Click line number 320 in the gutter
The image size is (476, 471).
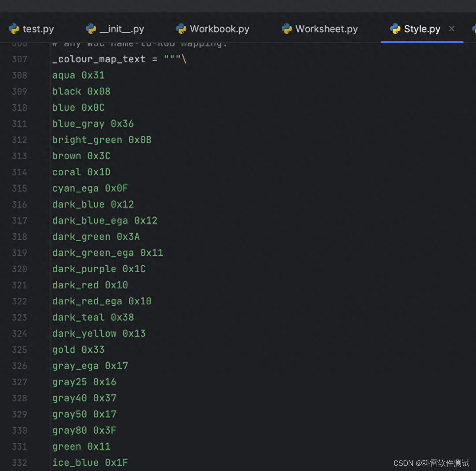[19, 269]
